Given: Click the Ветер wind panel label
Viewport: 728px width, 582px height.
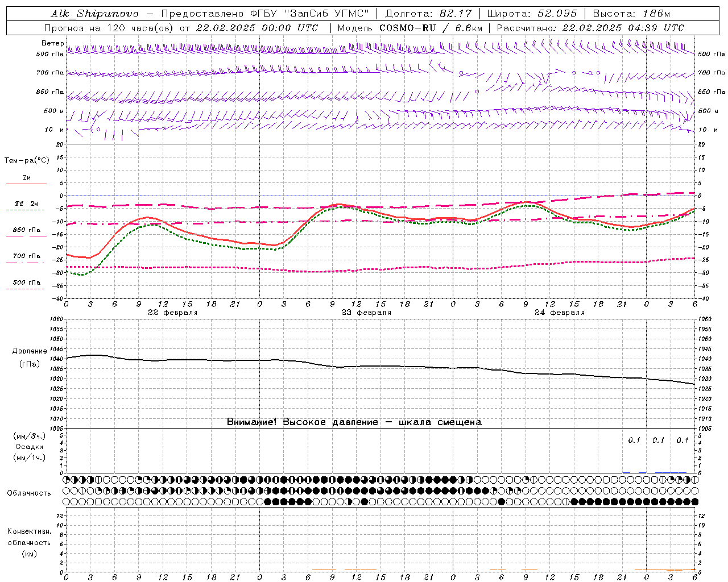Looking at the screenshot, I should (53, 43).
